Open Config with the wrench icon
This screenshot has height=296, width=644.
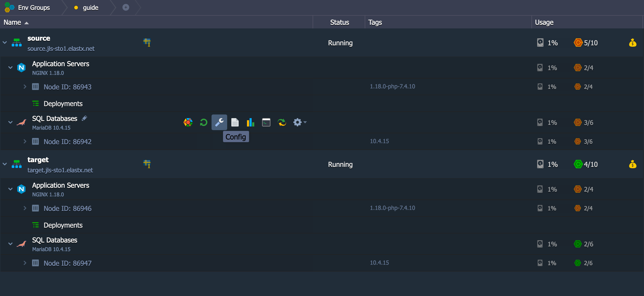(219, 122)
